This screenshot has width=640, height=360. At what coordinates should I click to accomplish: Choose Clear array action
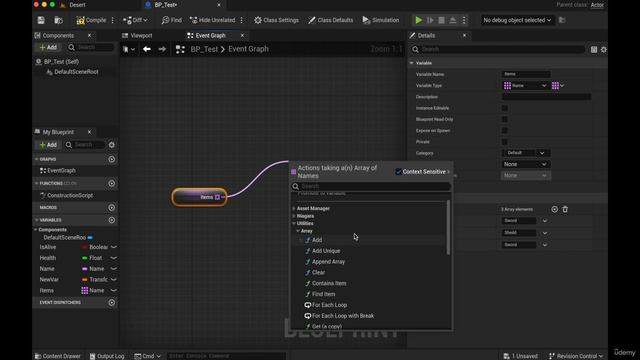pyautogui.click(x=318, y=273)
